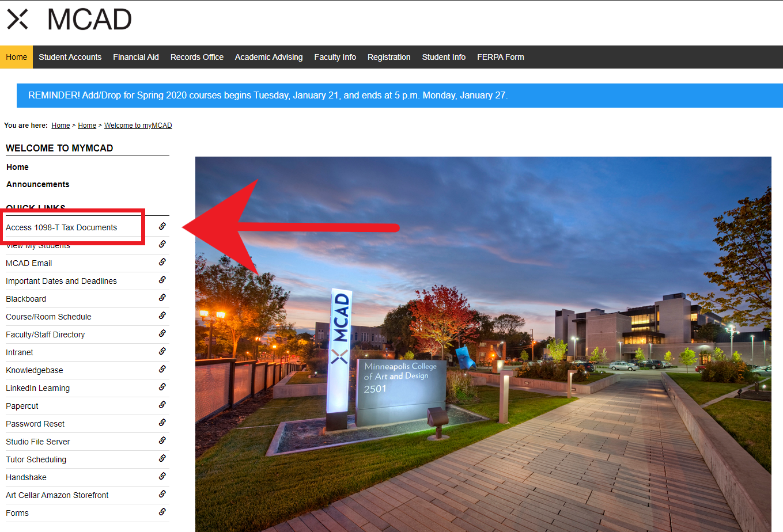Select the Home tab in the top navigation bar
The height and width of the screenshot is (532, 783).
pyautogui.click(x=16, y=57)
